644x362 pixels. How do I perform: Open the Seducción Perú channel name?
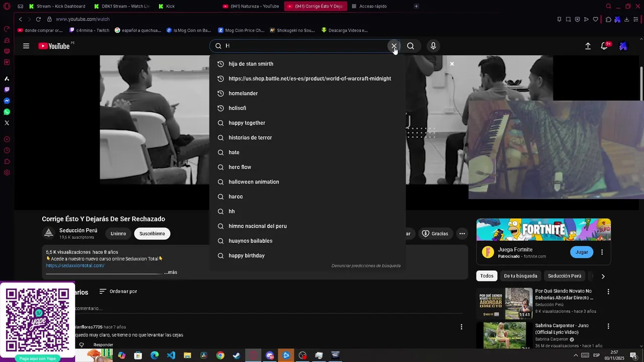tap(78, 230)
